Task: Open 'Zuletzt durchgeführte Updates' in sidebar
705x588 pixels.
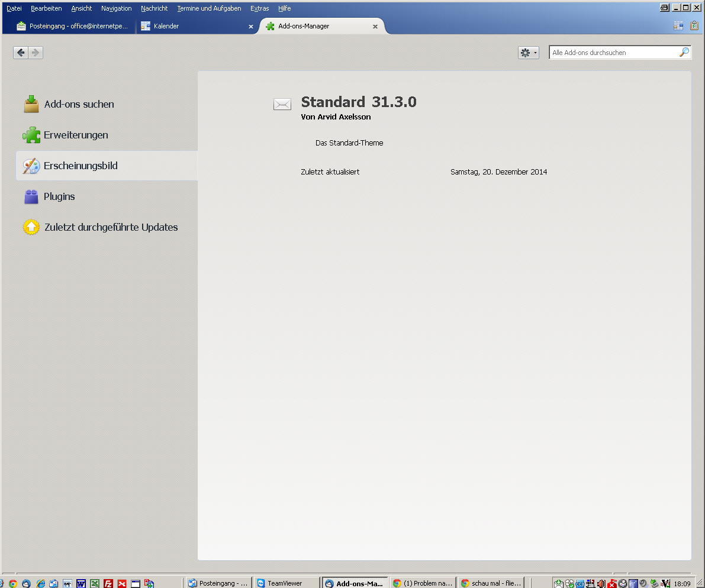Action: (100, 227)
